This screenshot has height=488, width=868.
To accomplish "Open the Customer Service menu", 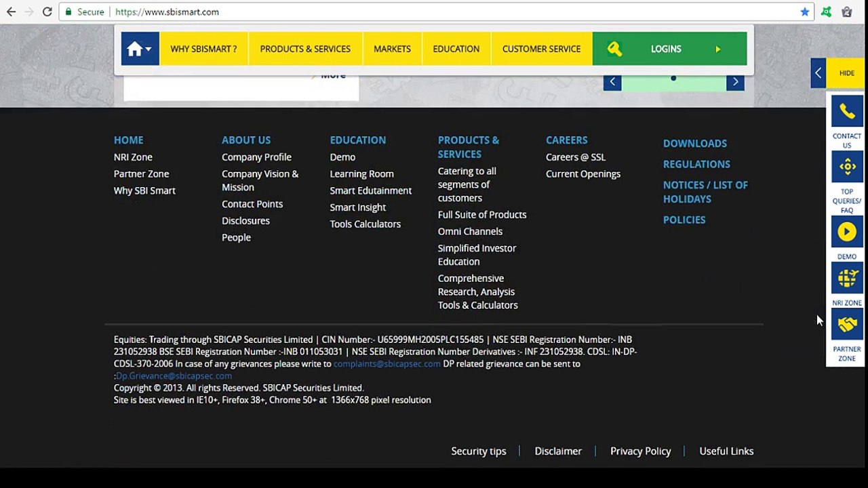I will 541,49.
